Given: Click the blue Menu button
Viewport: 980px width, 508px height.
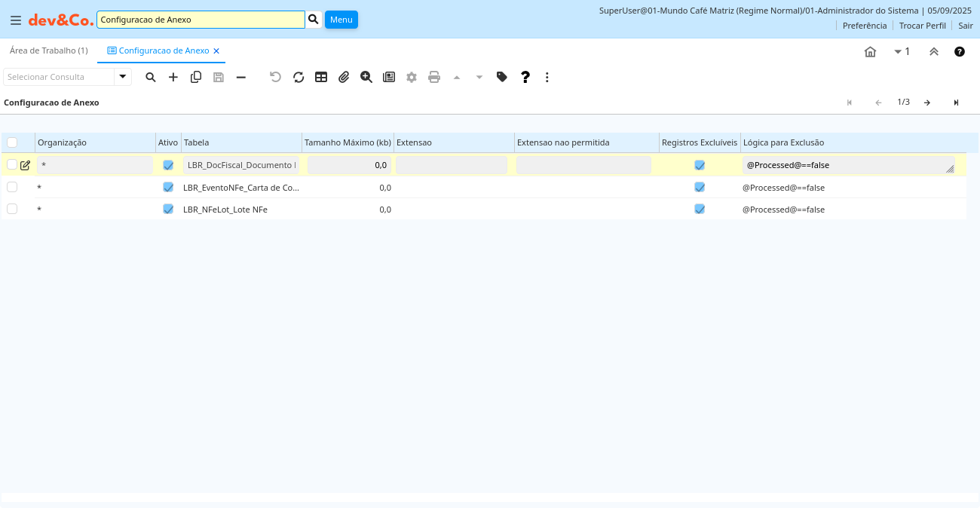Looking at the screenshot, I should (341, 20).
